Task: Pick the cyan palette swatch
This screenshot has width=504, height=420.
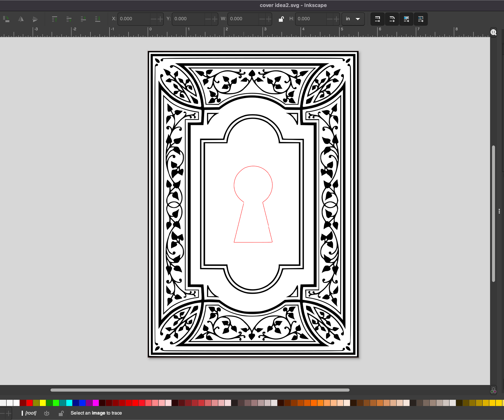Action: [x=69, y=403]
